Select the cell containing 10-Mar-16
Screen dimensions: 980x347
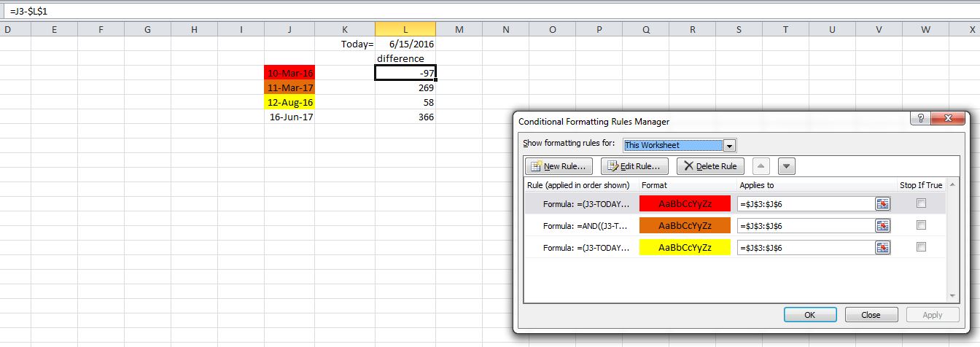click(x=290, y=73)
